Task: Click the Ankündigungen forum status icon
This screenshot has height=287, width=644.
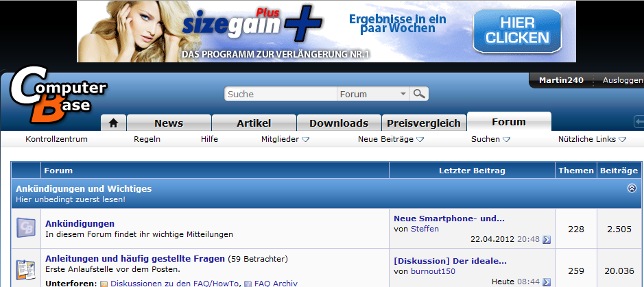Action: click(x=26, y=228)
